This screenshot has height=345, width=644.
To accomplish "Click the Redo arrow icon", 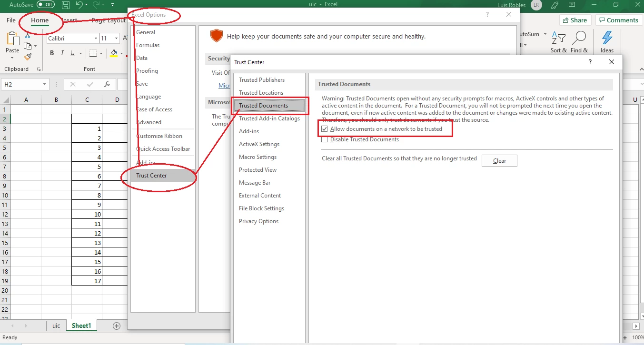I will (x=97, y=5).
